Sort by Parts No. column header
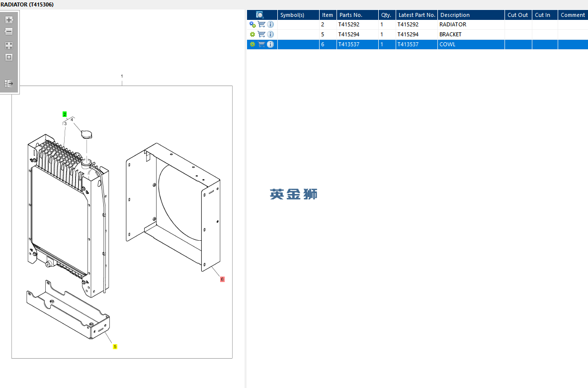This screenshot has width=588, height=388. tap(357, 15)
